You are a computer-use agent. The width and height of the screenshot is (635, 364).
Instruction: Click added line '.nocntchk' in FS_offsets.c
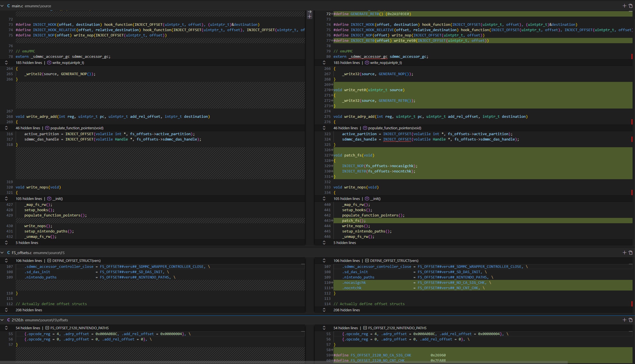click(x=483, y=288)
